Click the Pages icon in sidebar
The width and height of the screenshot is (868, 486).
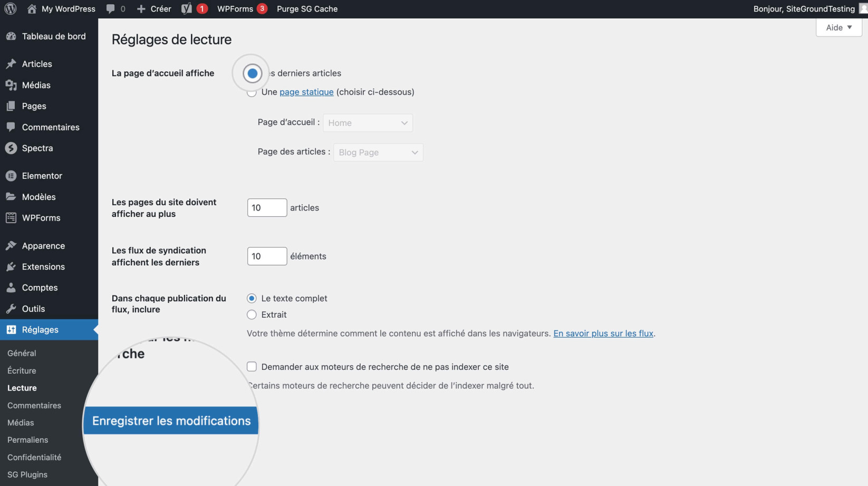(11, 106)
